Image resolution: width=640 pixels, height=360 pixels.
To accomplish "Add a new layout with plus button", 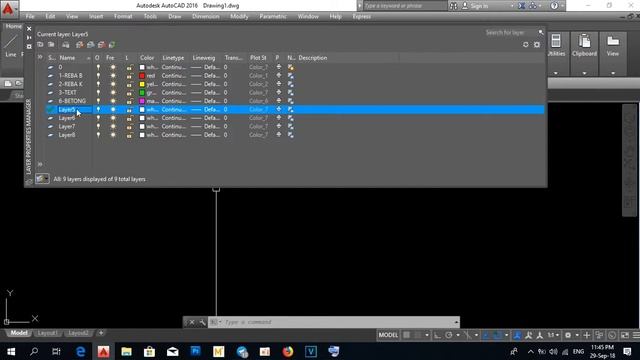I will (101, 333).
